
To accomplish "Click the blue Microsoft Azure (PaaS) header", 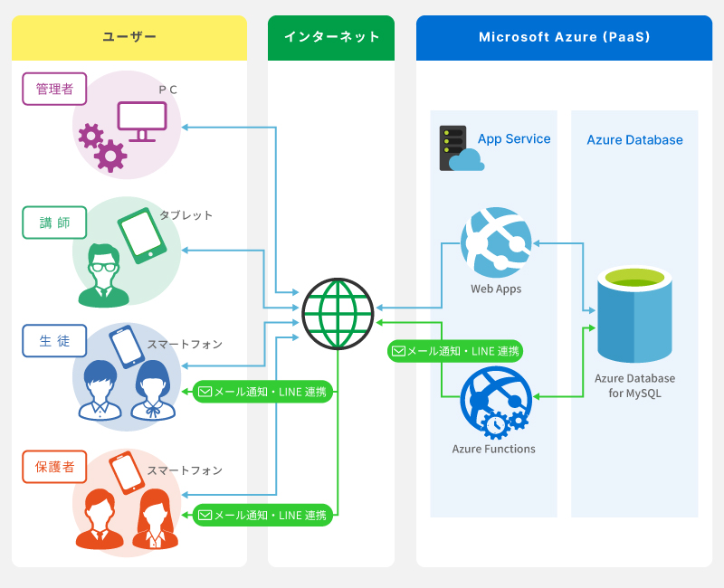I will [x=564, y=37].
